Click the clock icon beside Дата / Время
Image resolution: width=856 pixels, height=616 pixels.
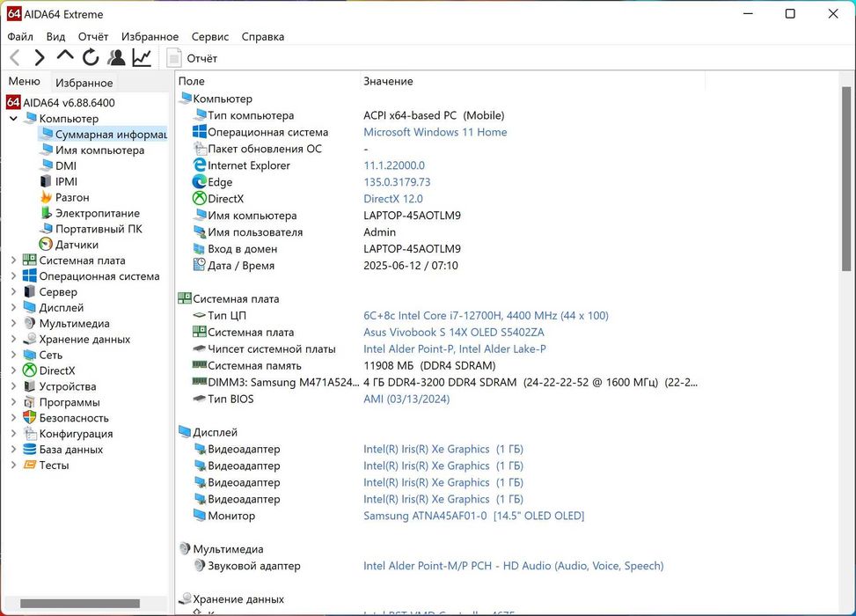pyautogui.click(x=199, y=265)
